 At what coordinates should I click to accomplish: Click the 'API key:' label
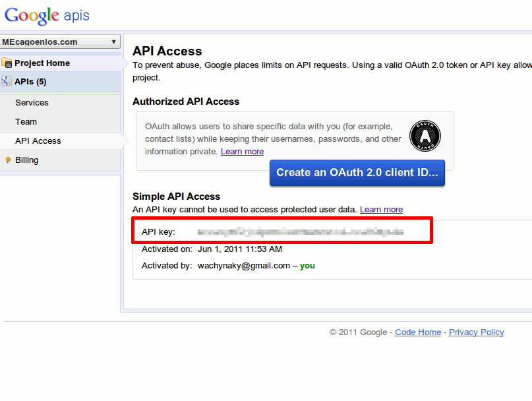(x=158, y=232)
